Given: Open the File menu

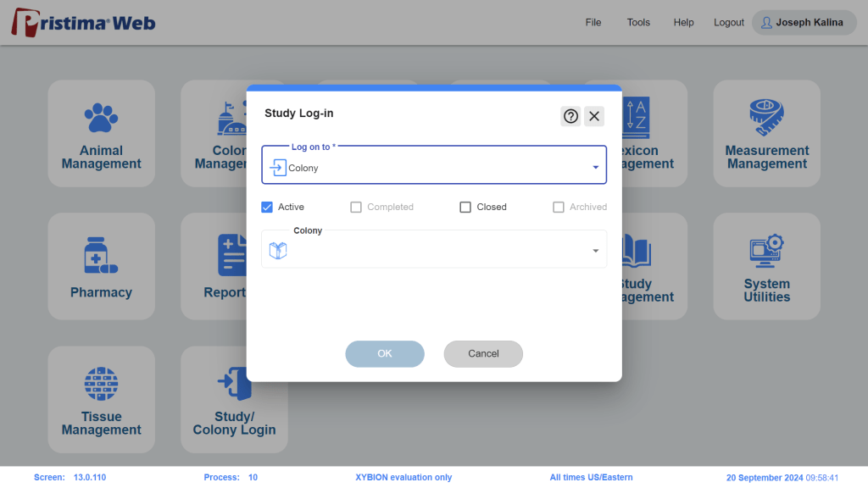Looking at the screenshot, I should tap(593, 23).
